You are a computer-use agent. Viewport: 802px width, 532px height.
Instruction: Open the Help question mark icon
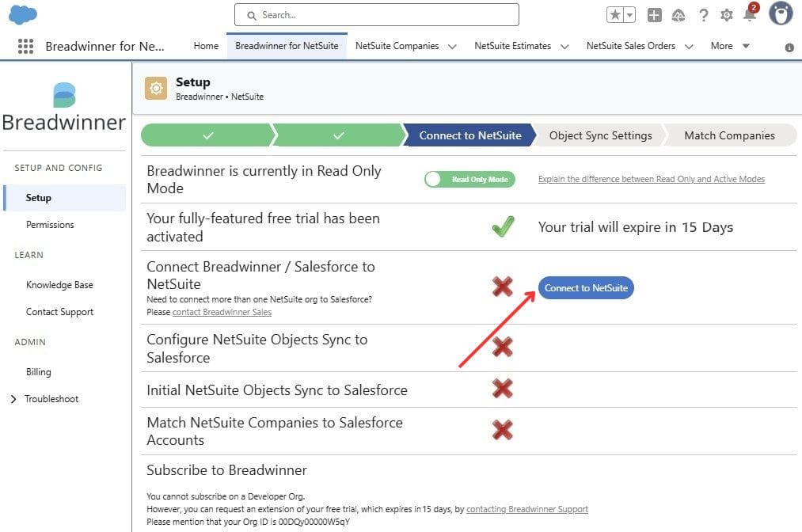coord(703,15)
